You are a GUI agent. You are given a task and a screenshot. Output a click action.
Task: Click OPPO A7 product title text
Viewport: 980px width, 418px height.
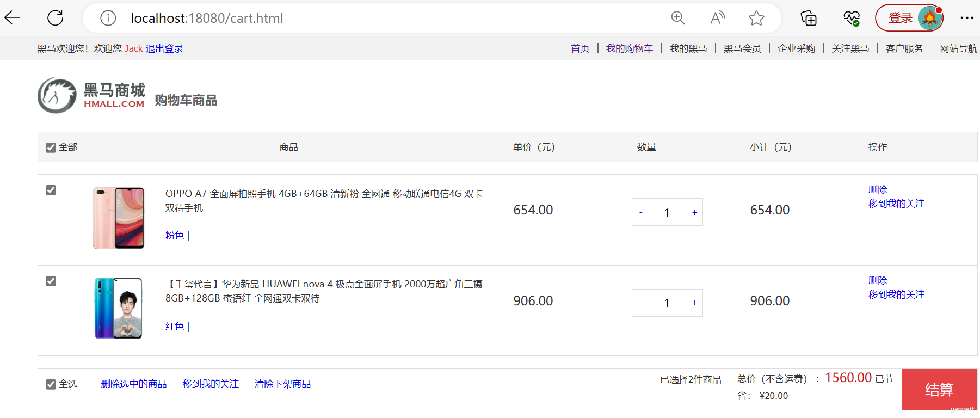(x=324, y=201)
